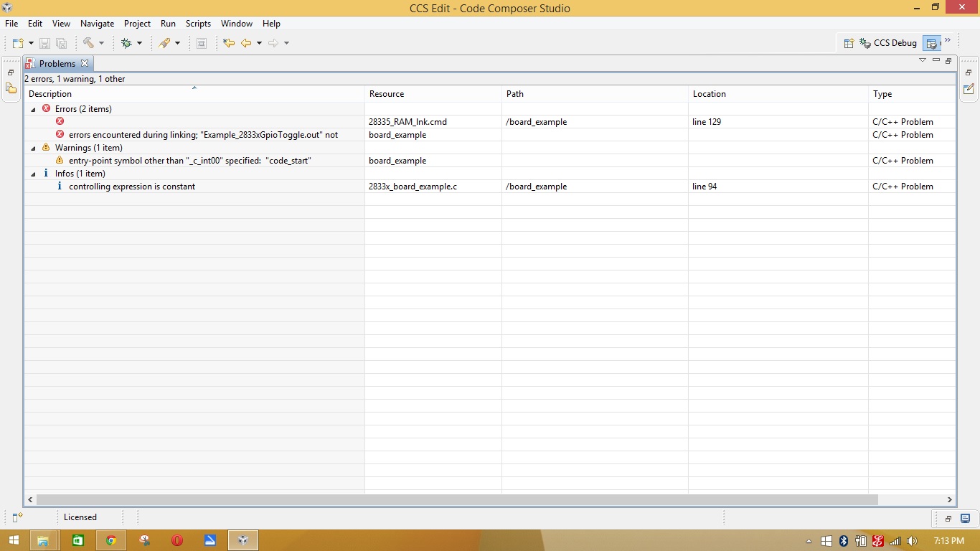Viewport: 980px width, 551px height.
Task: Open the Forward navigation history dropdown
Action: click(286, 43)
